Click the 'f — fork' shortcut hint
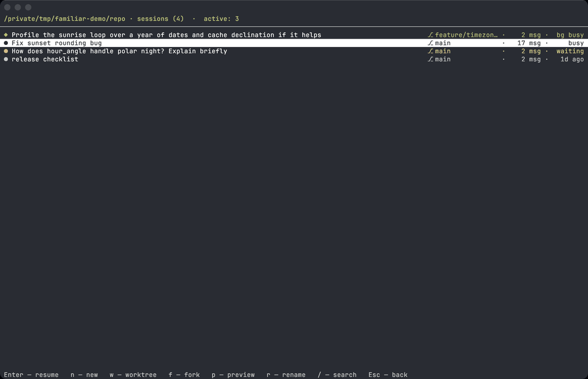 (184, 375)
